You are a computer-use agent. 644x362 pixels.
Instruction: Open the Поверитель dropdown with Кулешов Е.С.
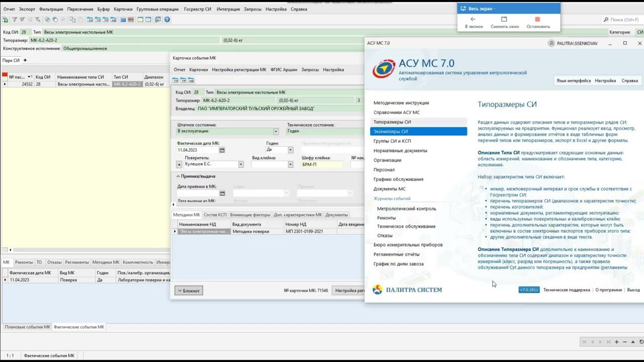tap(241, 164)
